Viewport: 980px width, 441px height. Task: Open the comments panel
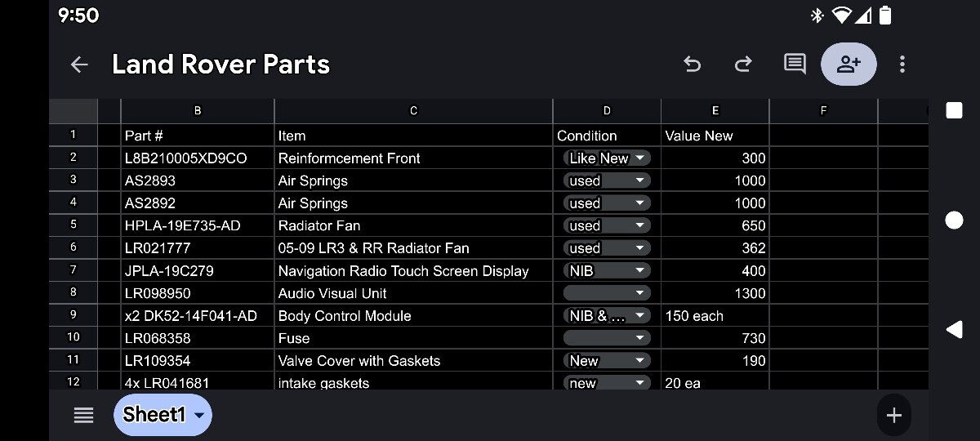[795, 65]
